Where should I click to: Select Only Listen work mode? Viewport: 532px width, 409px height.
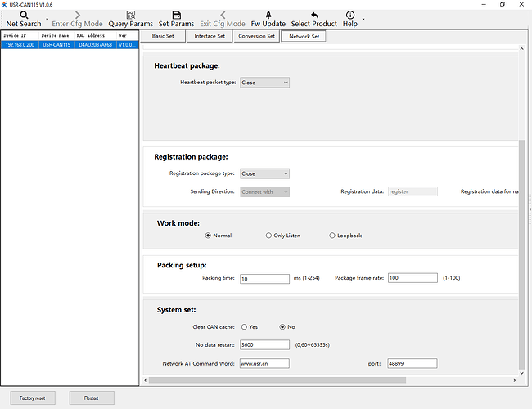coord(268,236)
